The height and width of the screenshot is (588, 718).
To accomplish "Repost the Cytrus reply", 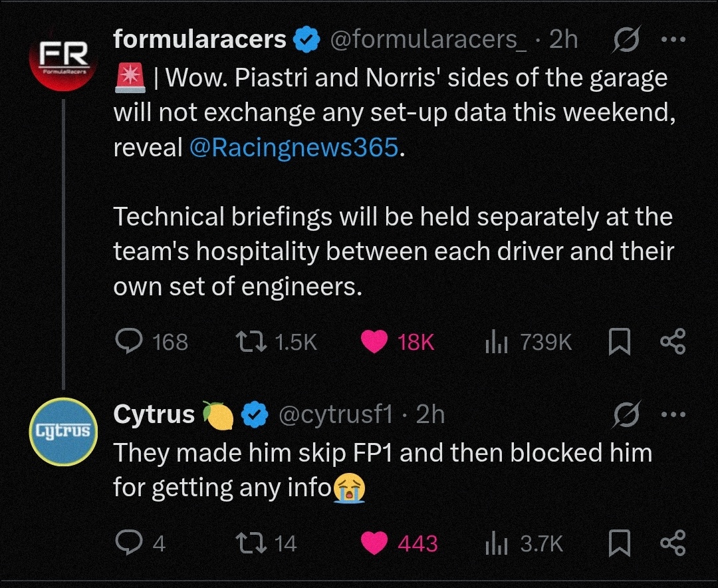I will coord(252,543).
